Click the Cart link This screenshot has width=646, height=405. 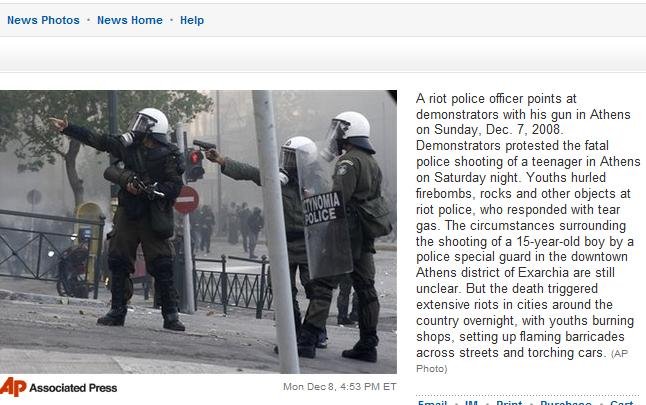click(x=622, y=403)
